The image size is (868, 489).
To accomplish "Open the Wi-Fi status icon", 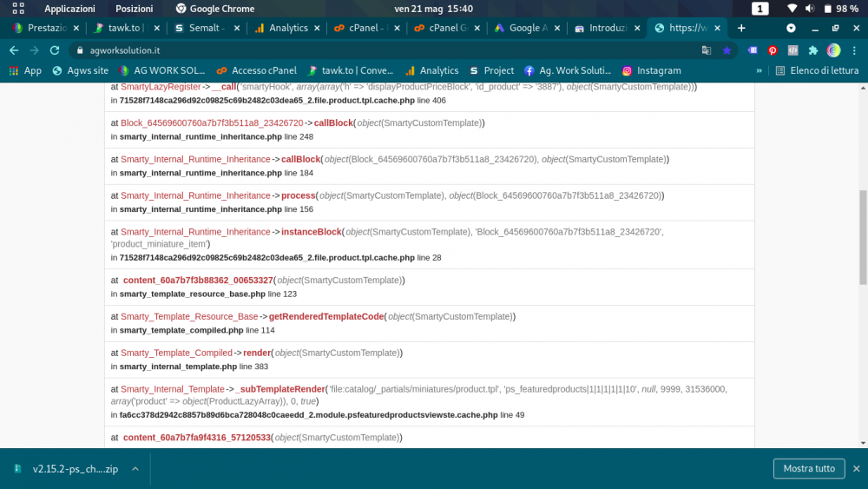I will click(x=792, y=9).
